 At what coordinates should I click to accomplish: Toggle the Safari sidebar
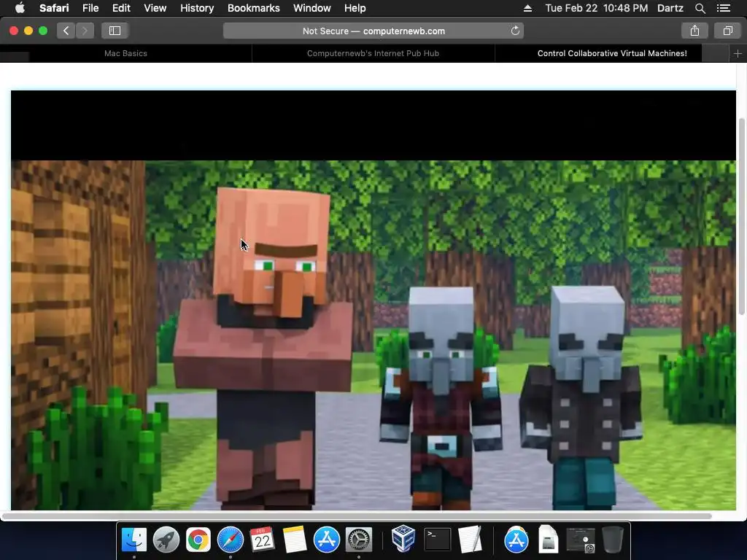pos(115,31)
